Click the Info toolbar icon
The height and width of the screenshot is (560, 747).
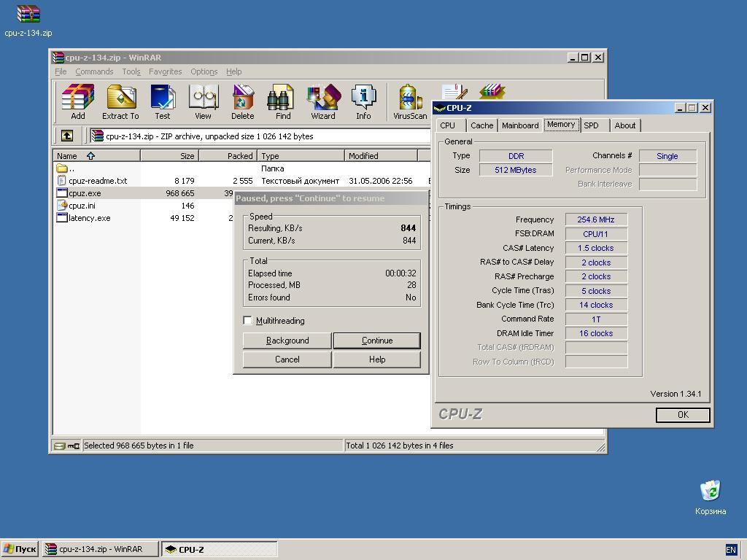(x=363, y=101)
